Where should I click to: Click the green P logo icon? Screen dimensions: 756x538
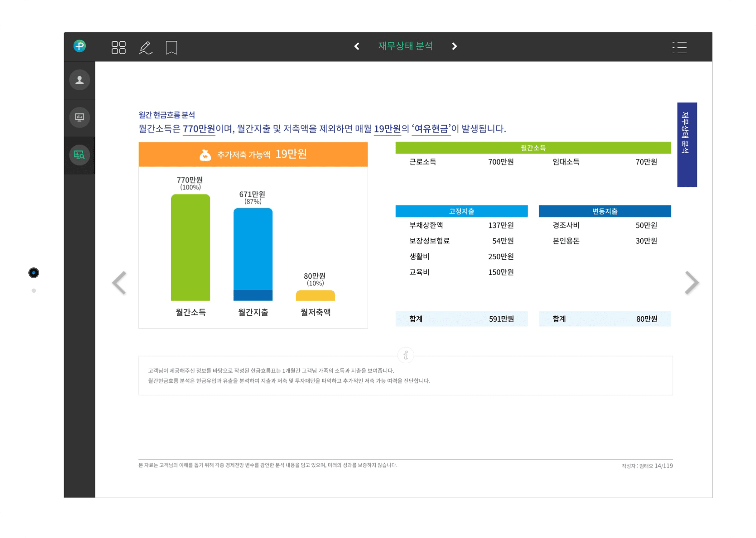click(79, 46)
